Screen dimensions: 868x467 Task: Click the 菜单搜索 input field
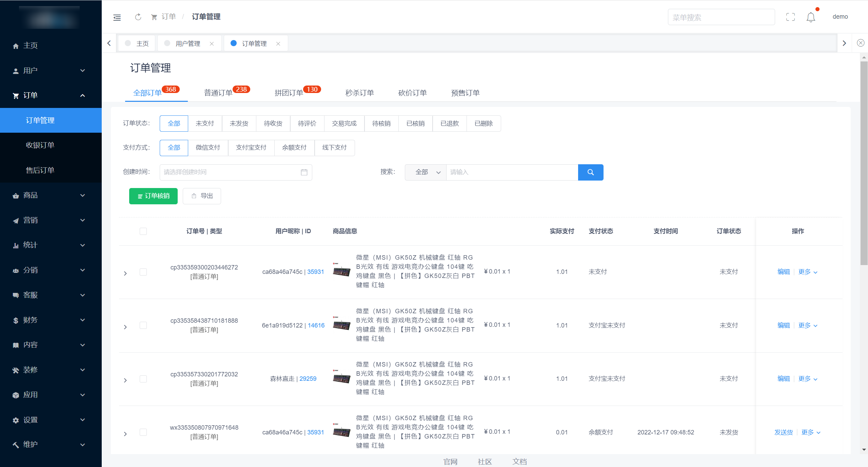pyautogui.click(x=721, y=17)
